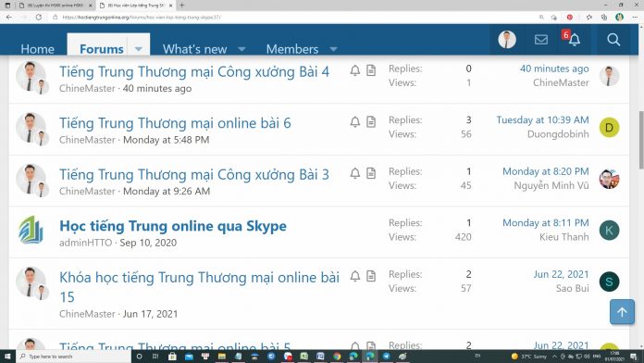Viewport: 644px width, 363px height.
Task: Open 'Monday at 8:20 PM' last post link
Action: point(545,171)
